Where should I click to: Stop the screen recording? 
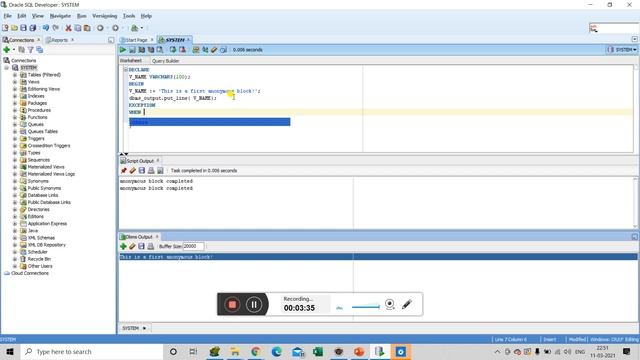point(232,304)
